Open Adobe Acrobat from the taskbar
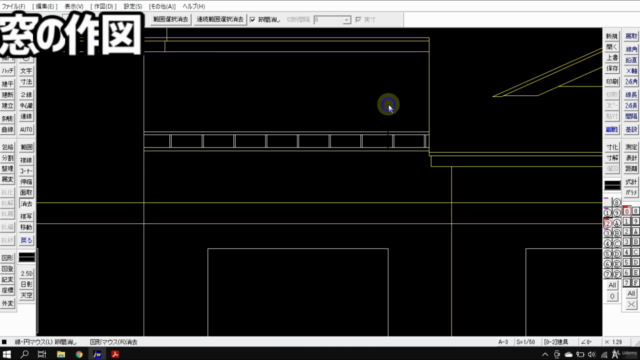This screenshot has width=640, height=360. (115, 354)
